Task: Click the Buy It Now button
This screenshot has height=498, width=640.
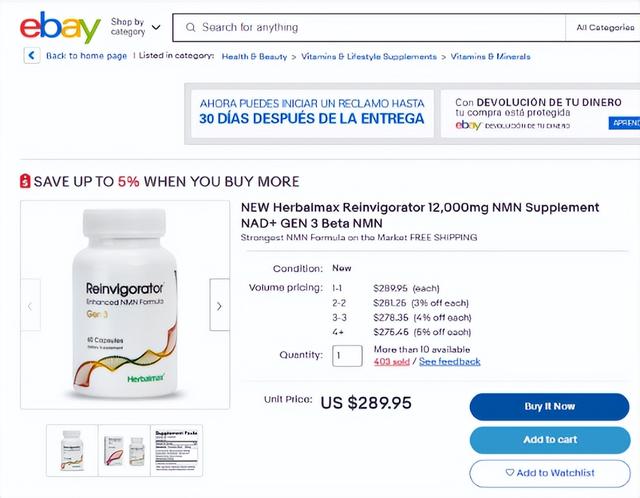Action: point(549,407)
